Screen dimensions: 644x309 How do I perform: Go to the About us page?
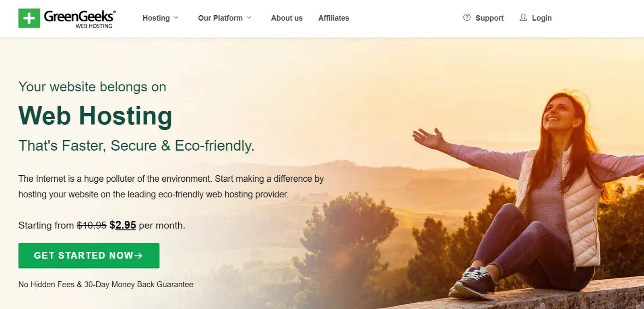coord(287,18)
